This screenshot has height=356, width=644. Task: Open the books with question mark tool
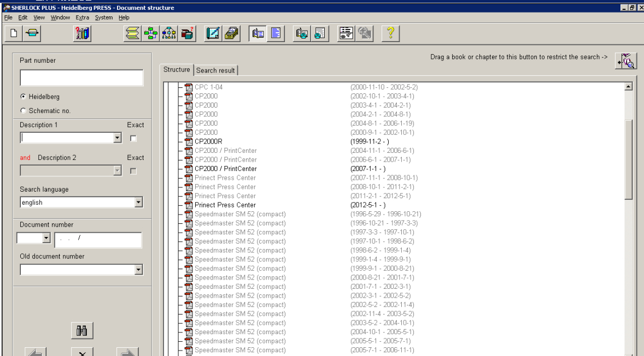pyautogui.click(x=82, y=33)
